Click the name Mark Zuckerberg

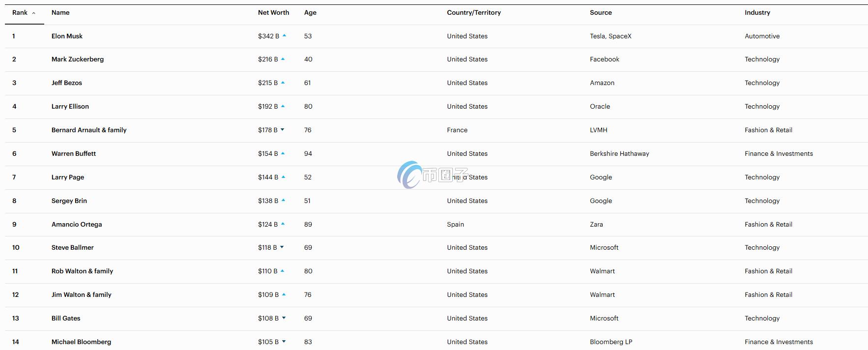[78, 59]
